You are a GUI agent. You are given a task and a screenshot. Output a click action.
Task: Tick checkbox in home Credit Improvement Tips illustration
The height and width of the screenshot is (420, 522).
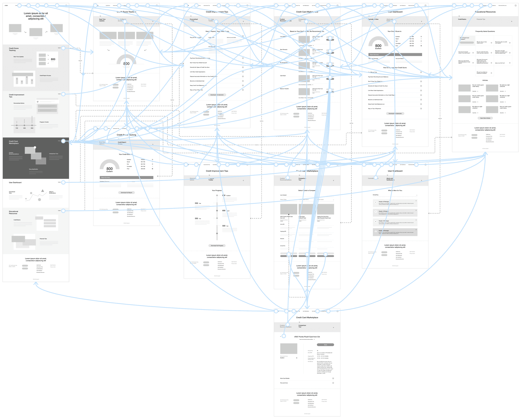(x=38, y=102)
